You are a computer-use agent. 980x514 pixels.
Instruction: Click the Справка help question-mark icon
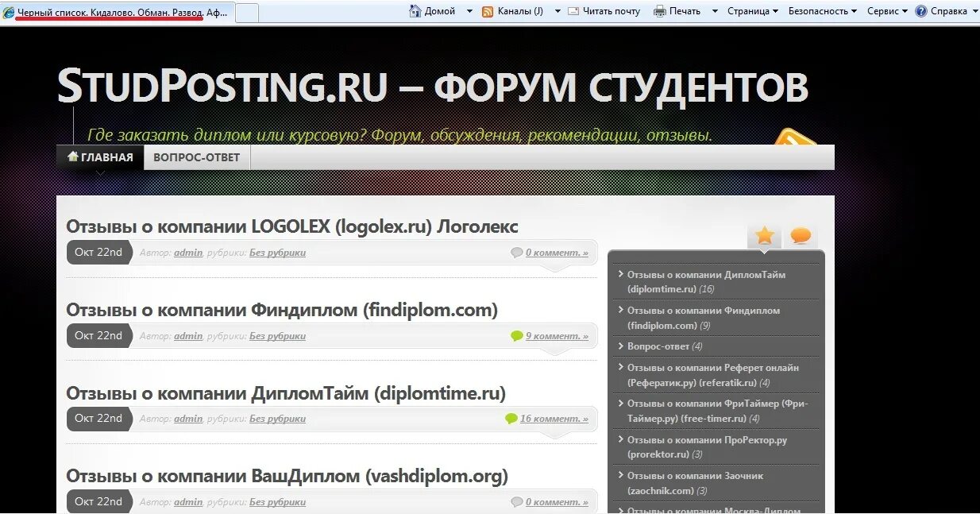920,10
